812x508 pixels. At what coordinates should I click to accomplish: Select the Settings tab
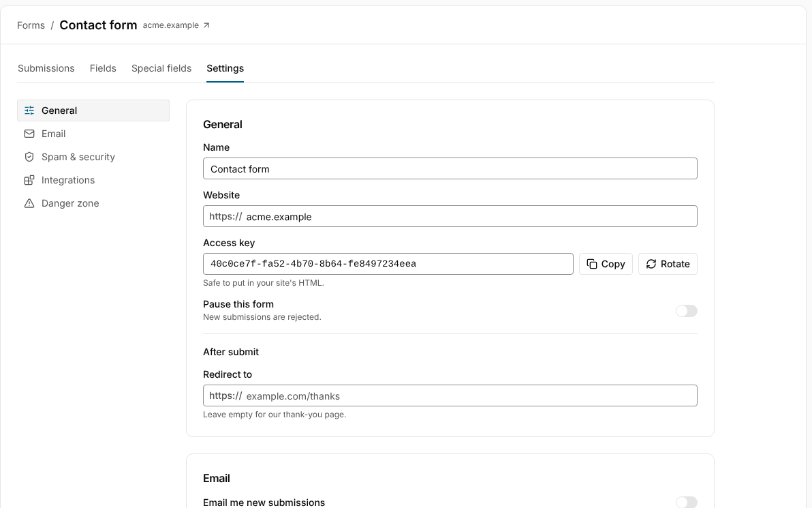225,68
